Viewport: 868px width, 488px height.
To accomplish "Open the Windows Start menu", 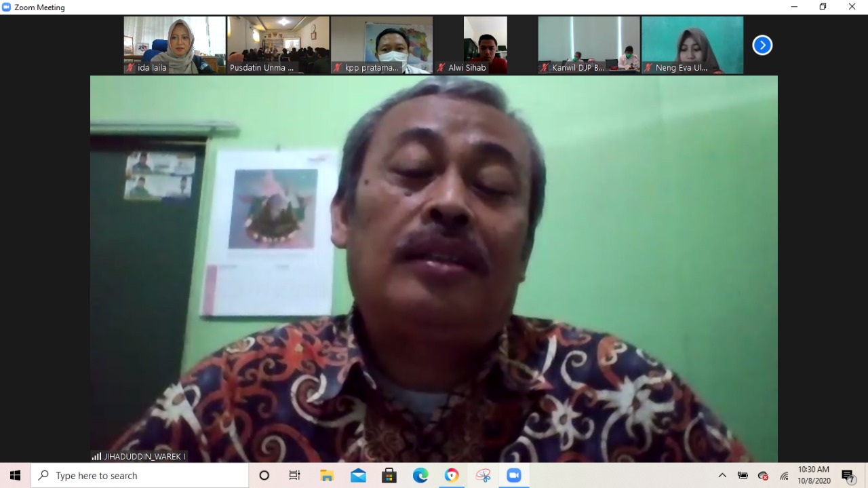I will point(15,476).
